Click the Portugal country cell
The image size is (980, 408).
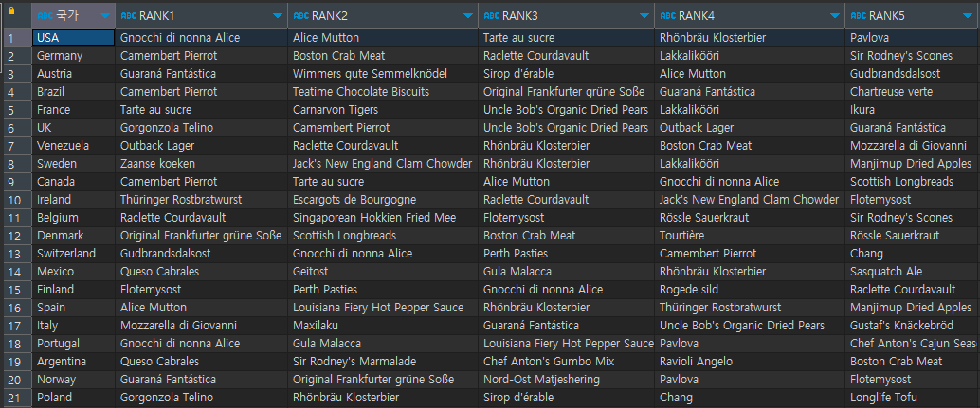coord(73,343)
